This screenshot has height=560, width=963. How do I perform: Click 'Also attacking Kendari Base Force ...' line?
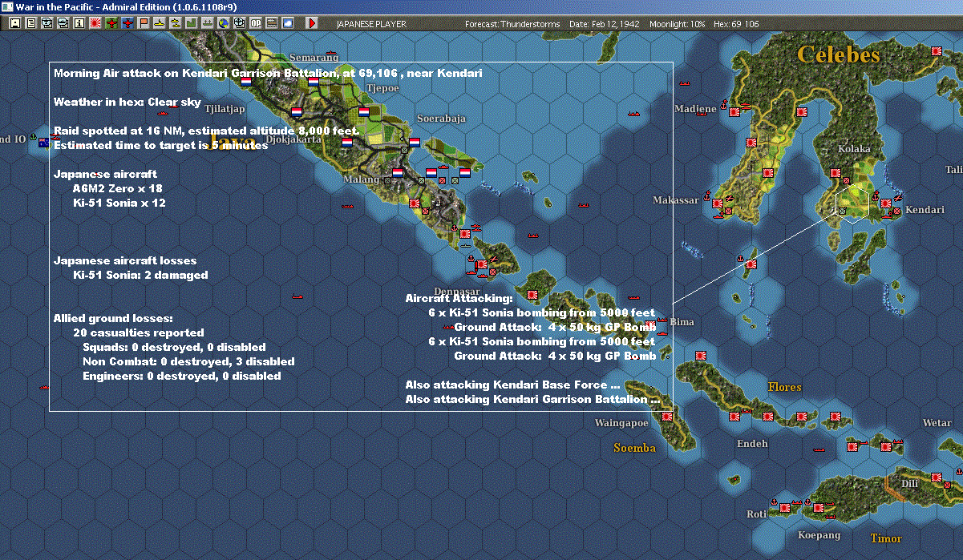tap(513, 385)
